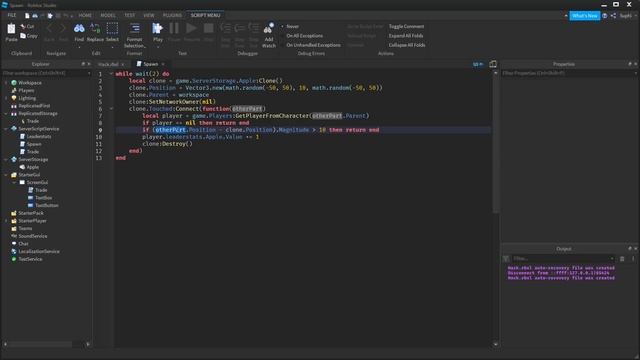Click the Filter Properties search field
Viewport: 640px width, 360px height.
[x=568, y=73]
